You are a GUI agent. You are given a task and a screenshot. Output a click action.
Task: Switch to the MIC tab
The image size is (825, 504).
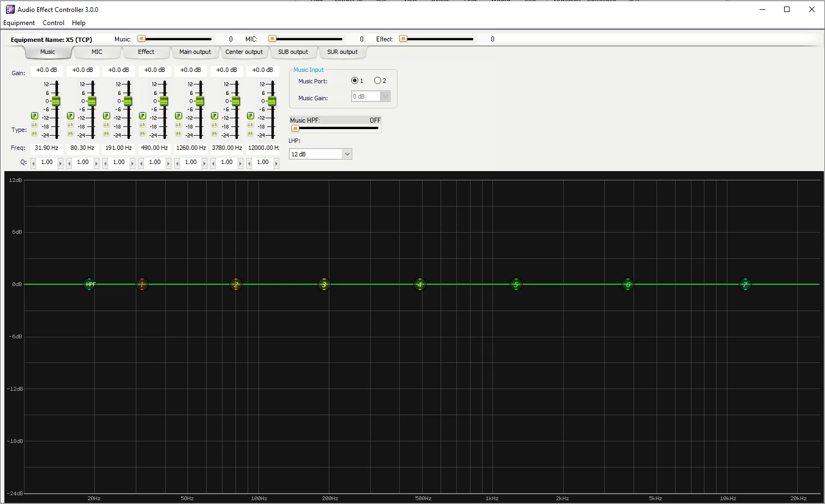coord(97,52)
